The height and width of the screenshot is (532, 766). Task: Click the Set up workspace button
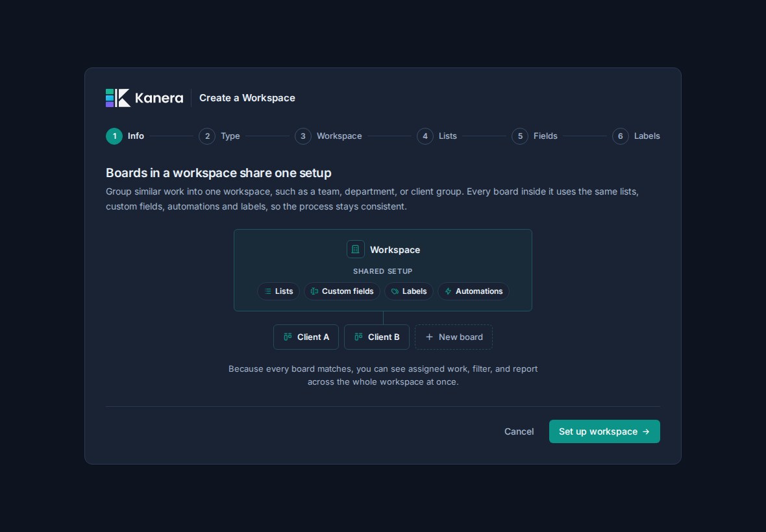[604, 431]
